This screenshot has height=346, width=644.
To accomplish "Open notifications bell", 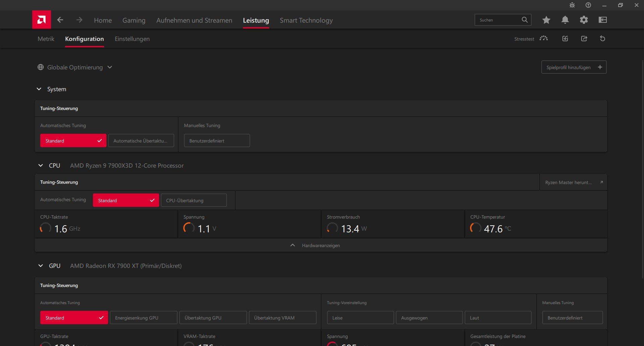I will (565, 20).
